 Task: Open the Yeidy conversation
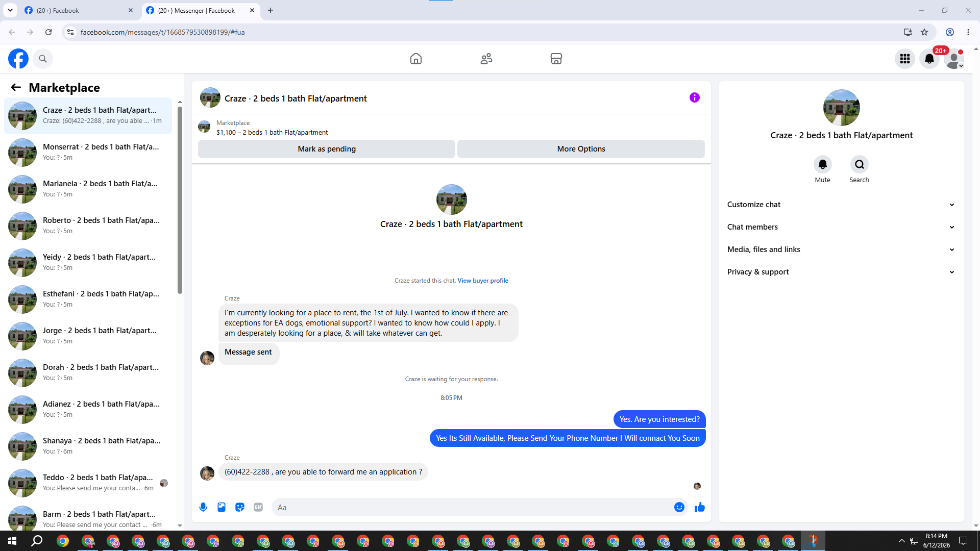tap(88, 263)
